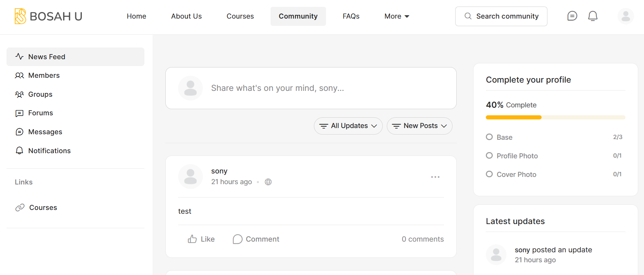Click the Like thumbs-up icon on sony's post
The height and width of the screenshot is (275, 644).
click(x=192, y=239)
